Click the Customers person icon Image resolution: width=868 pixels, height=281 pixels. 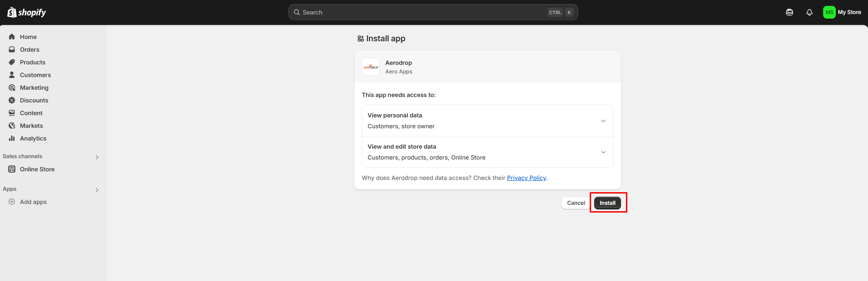12,75
